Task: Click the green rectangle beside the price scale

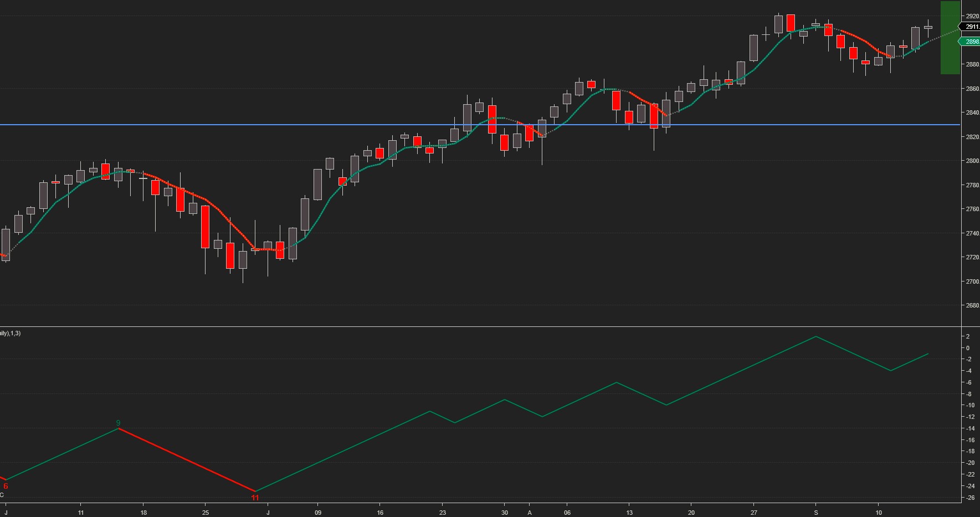Action: pyautogui.click(x=950, y=38)
